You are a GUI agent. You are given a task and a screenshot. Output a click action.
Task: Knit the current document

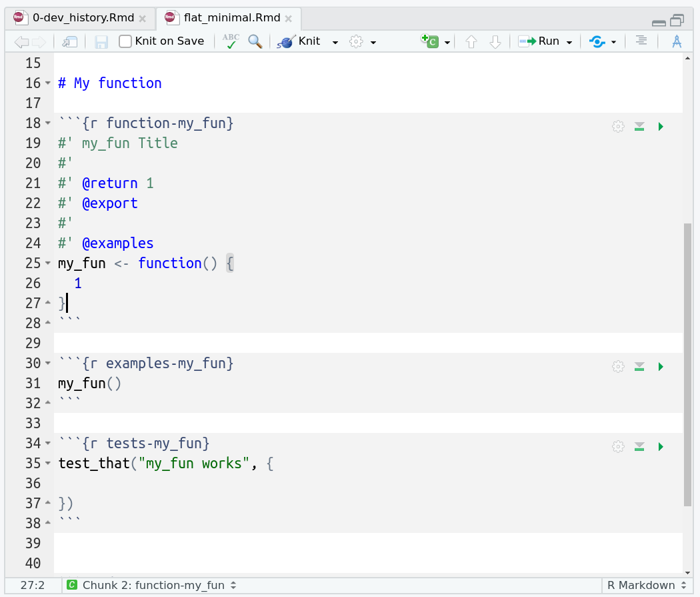(298, 41)
